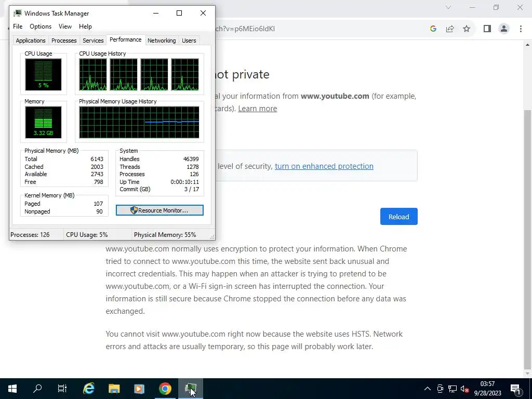Image resolution: width=532 pixels, height=399 pixels.
Task: Click the muted volume tray icon
Action: pyautogui.click(x=465, y=389)
